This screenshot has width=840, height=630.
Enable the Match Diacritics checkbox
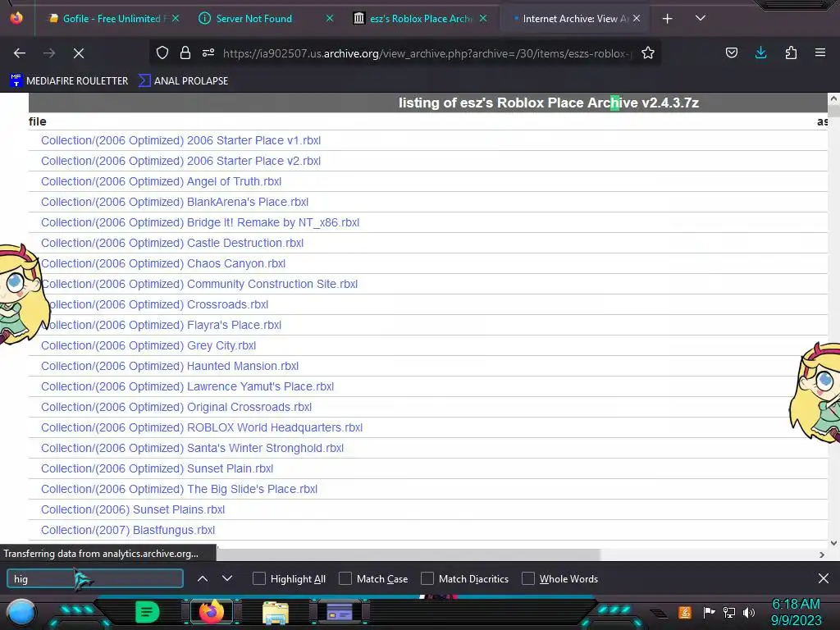pos(427,578)
